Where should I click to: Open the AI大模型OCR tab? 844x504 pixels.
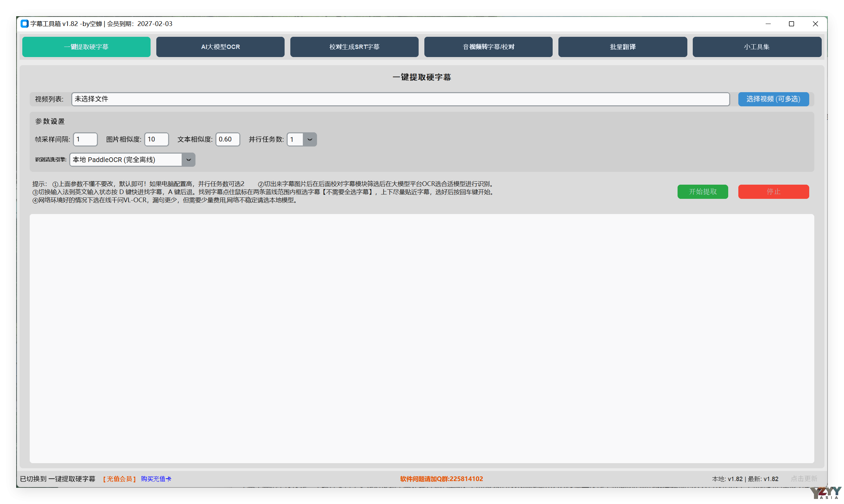click(x=220, y=47)
